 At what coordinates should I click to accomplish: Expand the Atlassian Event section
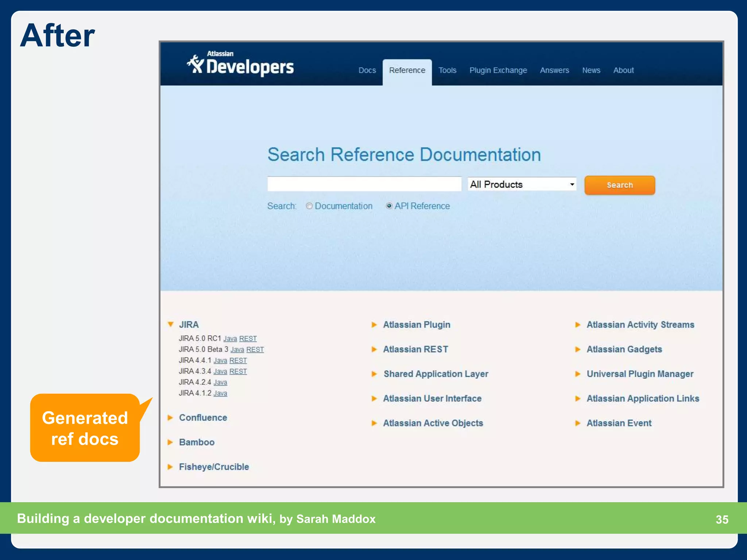[577, 423]
